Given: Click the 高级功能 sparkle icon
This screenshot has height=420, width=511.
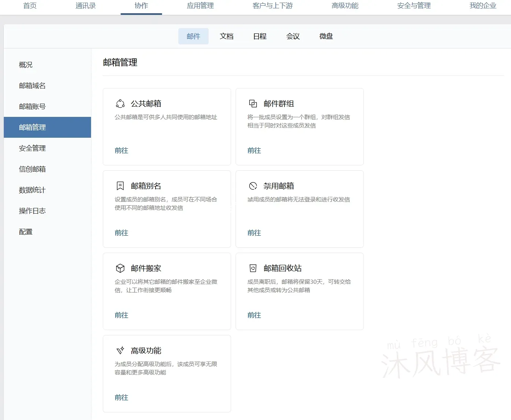Looking at the screenshot, I should [x=120, y=351].
